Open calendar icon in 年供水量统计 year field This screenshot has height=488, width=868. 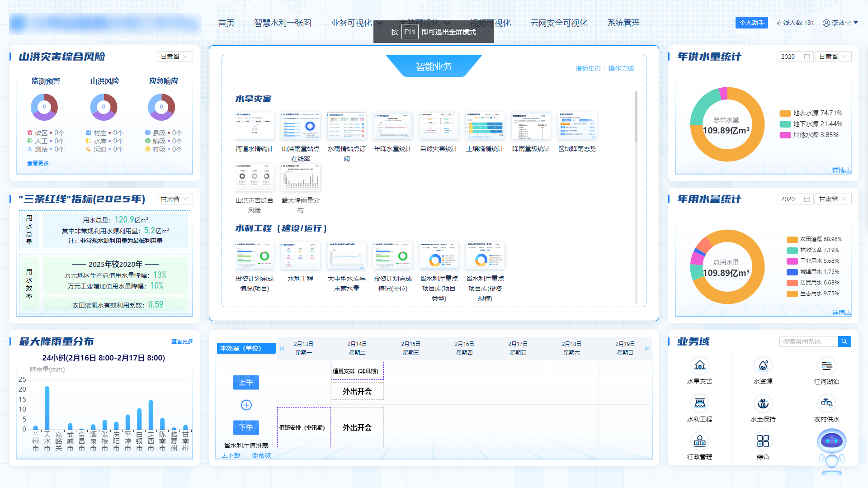click(807, 57)
